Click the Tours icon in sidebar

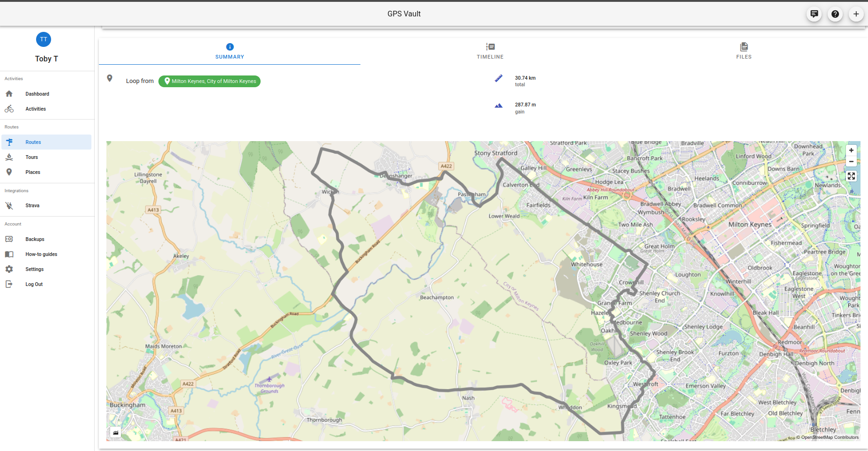(x=9, y=157)
